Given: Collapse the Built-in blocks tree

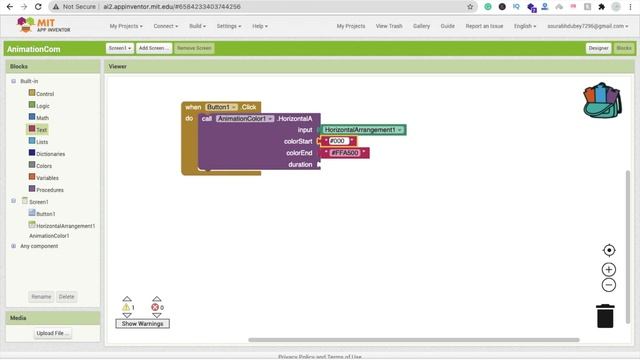Looking at the screenshot, I should tap(13, 81).
